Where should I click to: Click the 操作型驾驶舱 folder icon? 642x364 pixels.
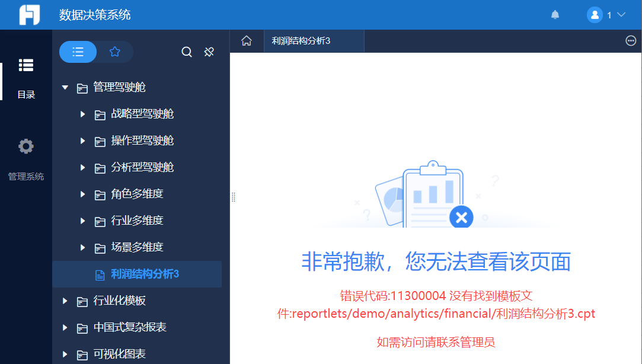(100, 142)
